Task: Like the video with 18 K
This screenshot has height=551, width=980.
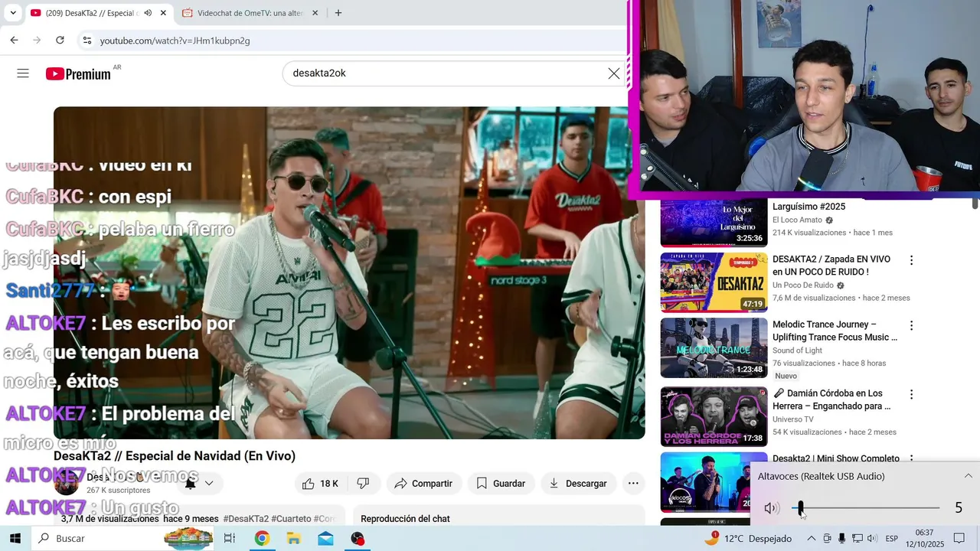Action: click(x=320, y=484)
